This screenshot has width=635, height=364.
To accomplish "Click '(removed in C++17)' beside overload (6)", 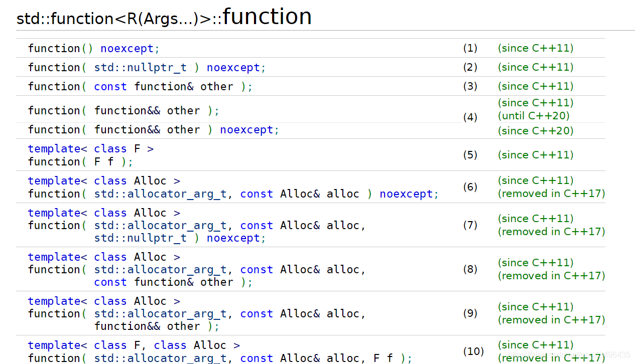I will tap(552, 194).
